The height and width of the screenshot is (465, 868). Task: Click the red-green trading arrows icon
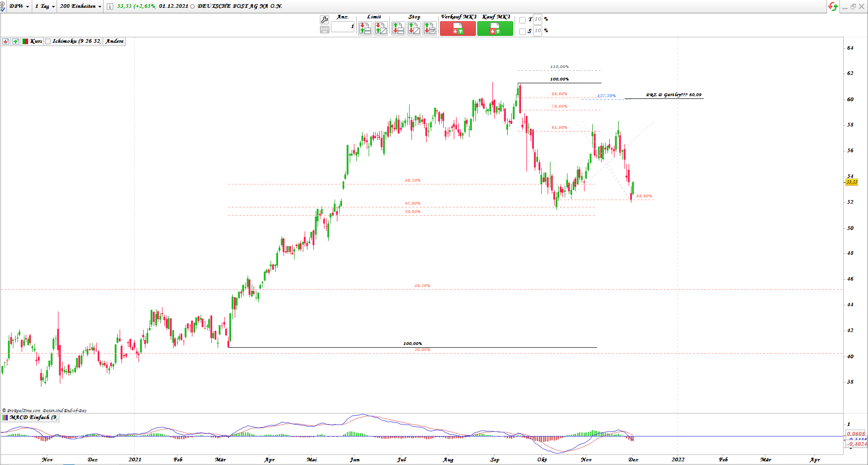[833, 6]
